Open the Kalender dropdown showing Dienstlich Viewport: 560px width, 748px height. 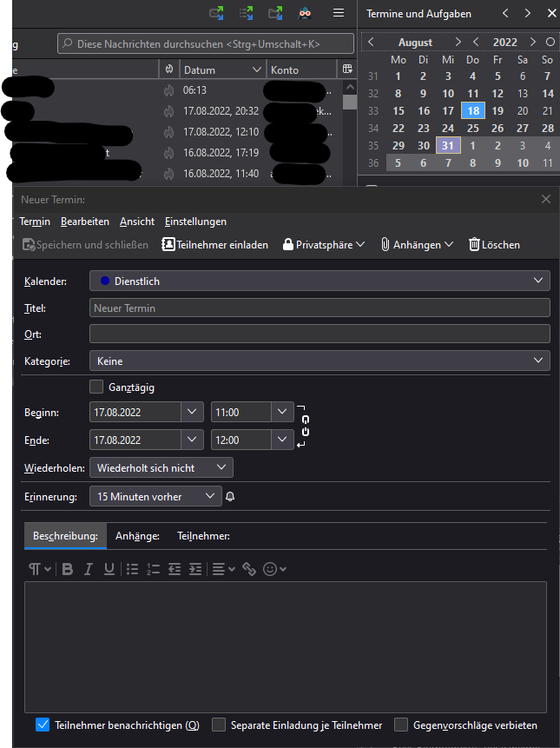pyautogui.click(x=320, y=281)
